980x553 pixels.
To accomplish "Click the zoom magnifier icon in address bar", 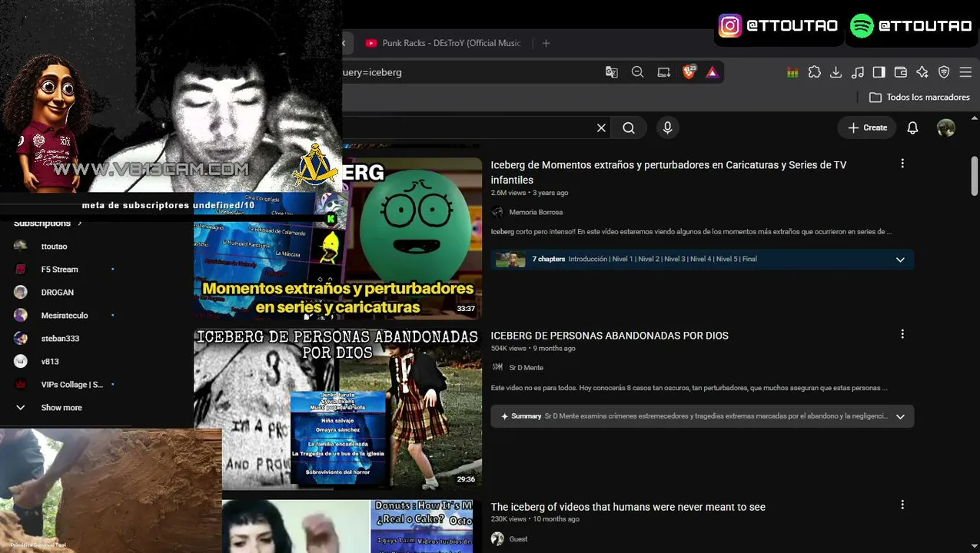I will 637,72.
